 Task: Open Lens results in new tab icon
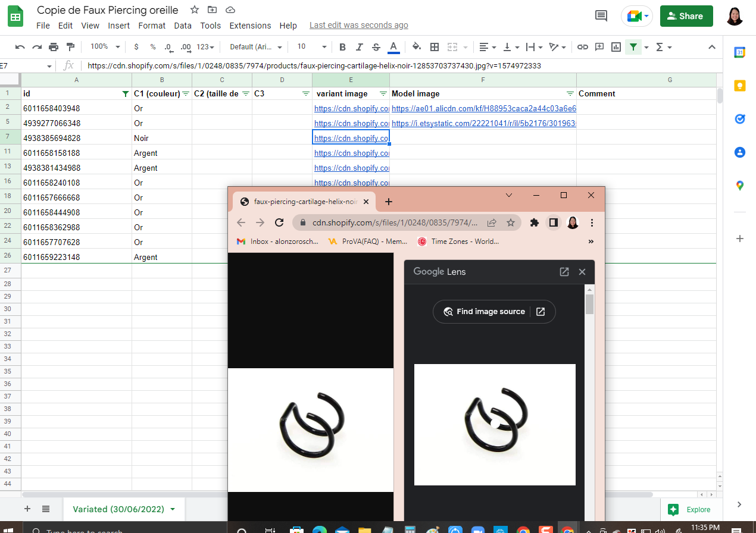click(564, 272)
